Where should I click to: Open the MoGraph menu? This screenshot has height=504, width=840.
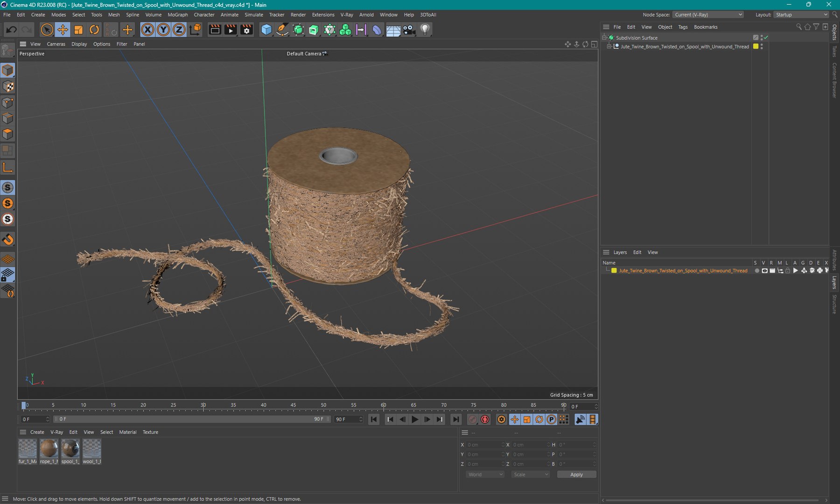[x=178, y=15]
